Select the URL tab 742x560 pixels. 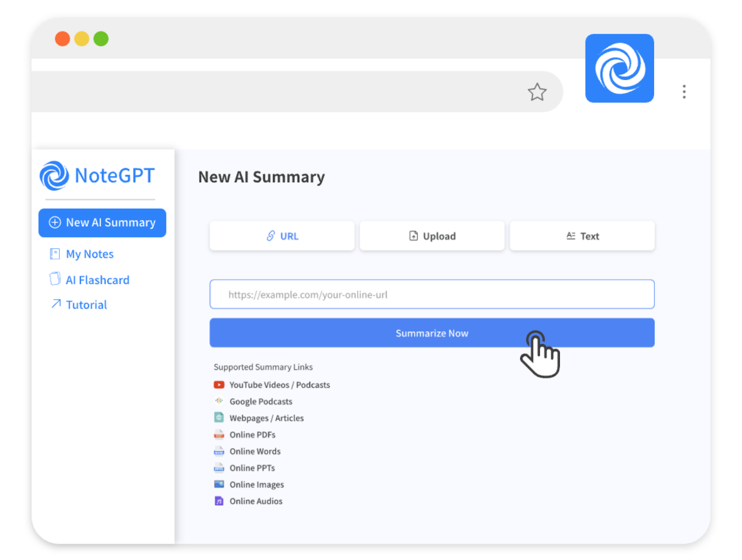281,236
